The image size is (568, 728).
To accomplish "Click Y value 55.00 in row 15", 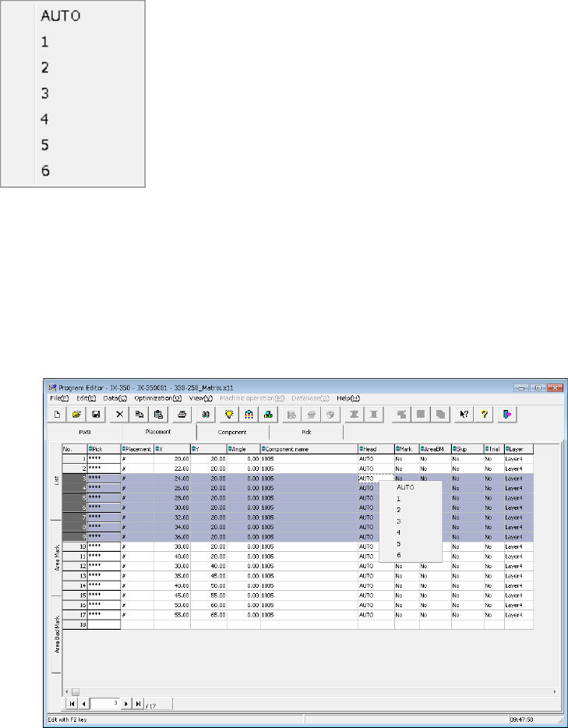I will click(x=209, y=595).
